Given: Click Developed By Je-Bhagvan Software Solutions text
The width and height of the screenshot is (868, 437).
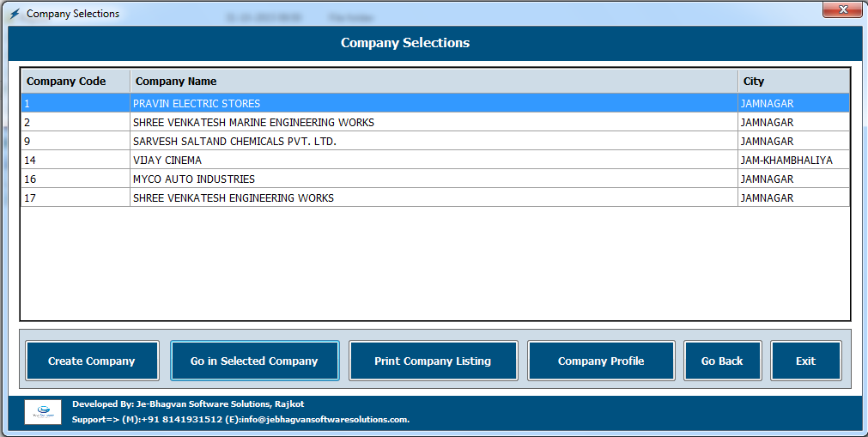Looking at the screenshot, I should click(188, 404).
